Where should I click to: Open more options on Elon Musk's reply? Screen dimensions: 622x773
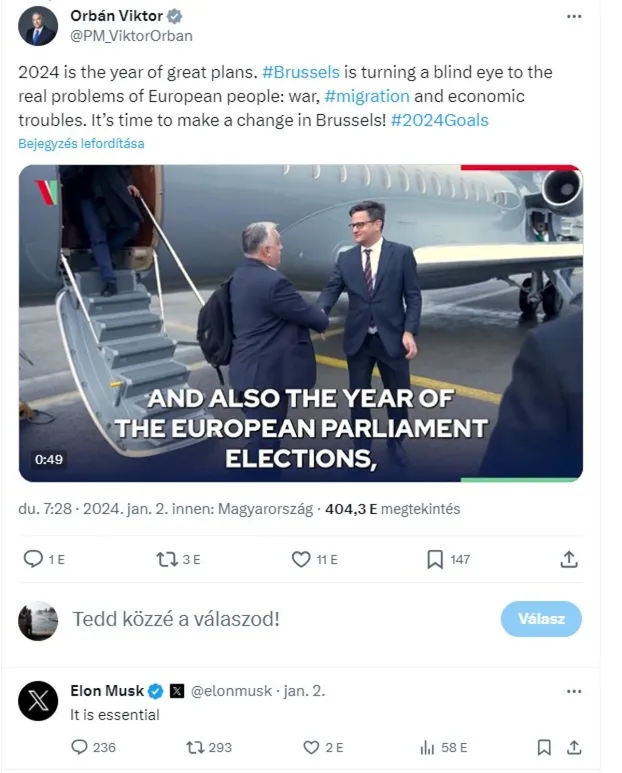574,691
